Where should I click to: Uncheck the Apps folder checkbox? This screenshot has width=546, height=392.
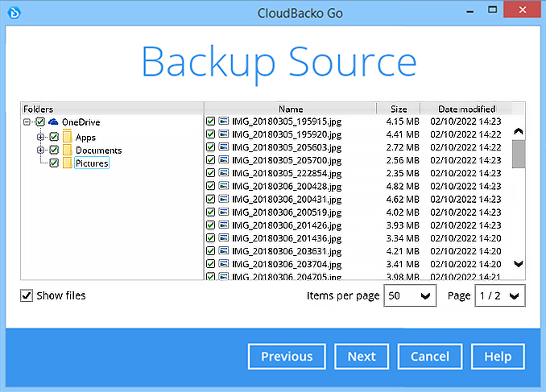[x=54, y=137]
